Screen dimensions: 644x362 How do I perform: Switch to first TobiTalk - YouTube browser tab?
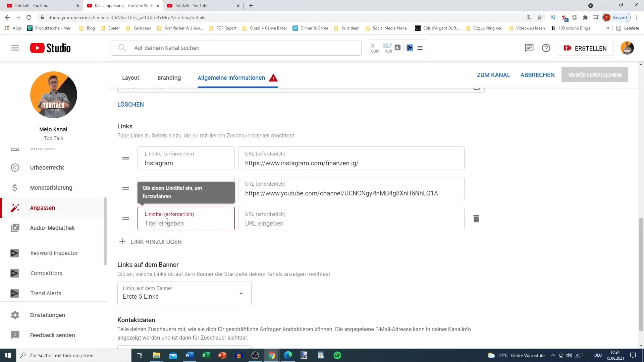[43, 6]
